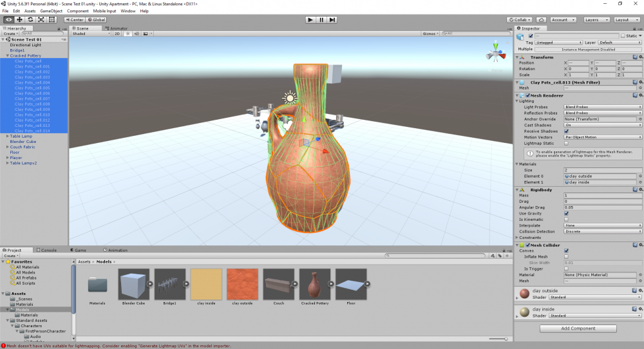Click the clay outside material sphere icon
644x349 pixels.
point(524,293)
